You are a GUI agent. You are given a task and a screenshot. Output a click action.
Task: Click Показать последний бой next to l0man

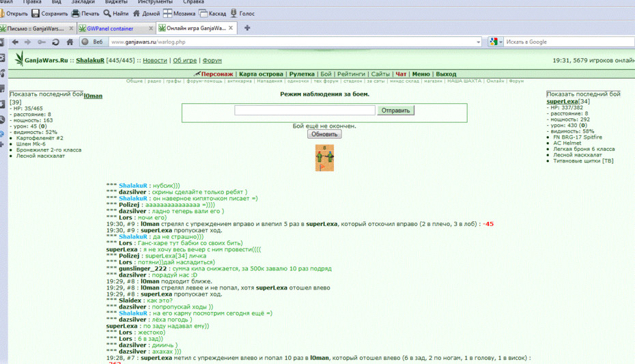[x=46, y=94]
